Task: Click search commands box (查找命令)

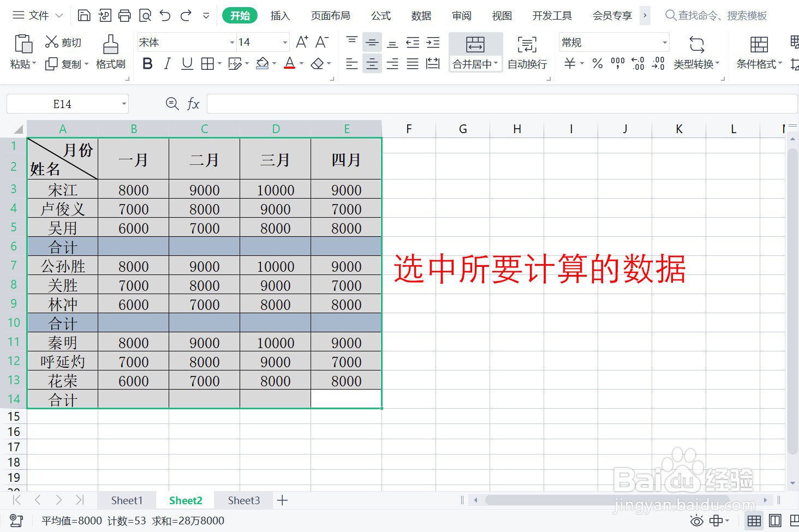Action: (x=717, y=16)
